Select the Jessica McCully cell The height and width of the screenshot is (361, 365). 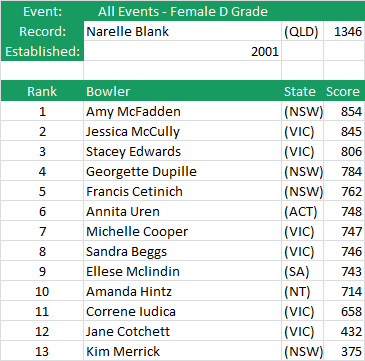tap(182, 131)
